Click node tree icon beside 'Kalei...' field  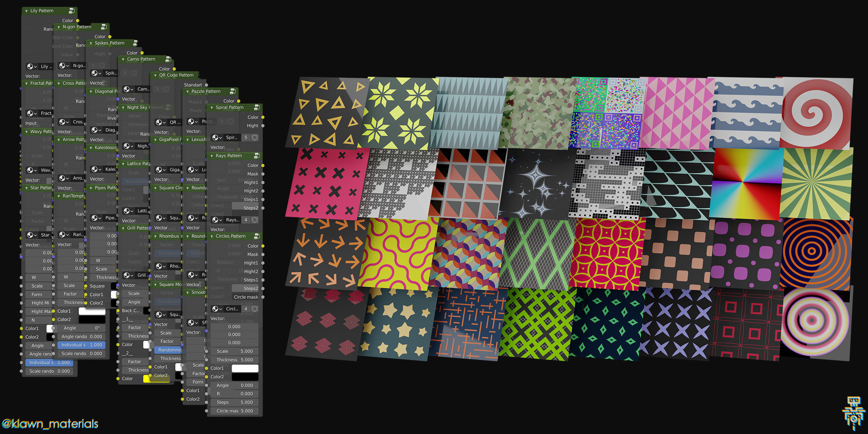96,169
